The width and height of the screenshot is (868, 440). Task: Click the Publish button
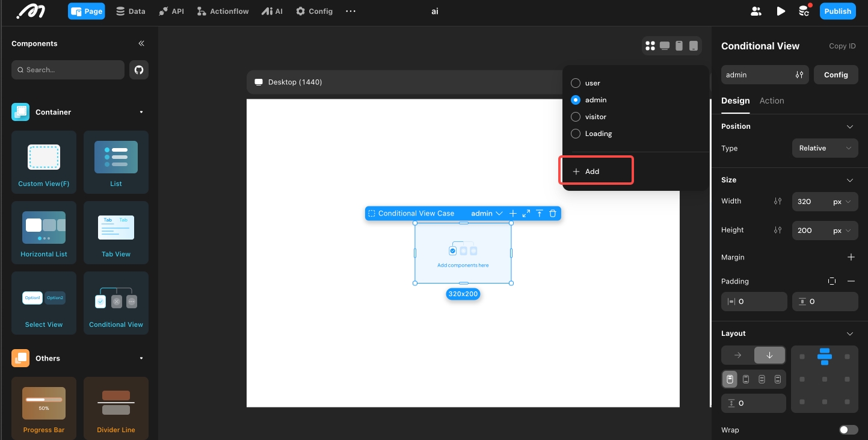[837, 11]
